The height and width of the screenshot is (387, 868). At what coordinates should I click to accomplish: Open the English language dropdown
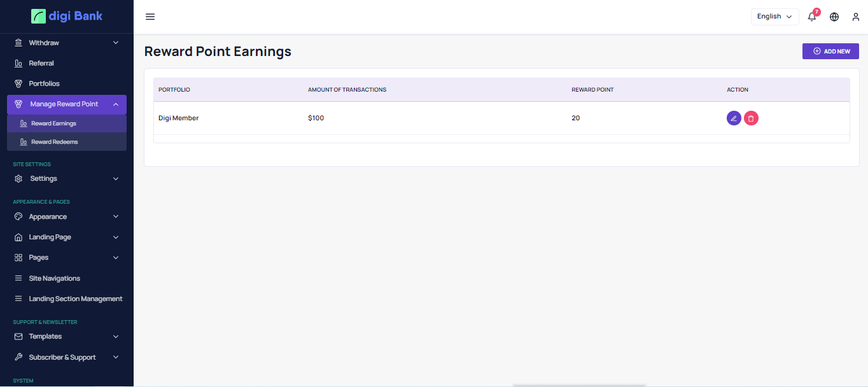coord(774,17)
